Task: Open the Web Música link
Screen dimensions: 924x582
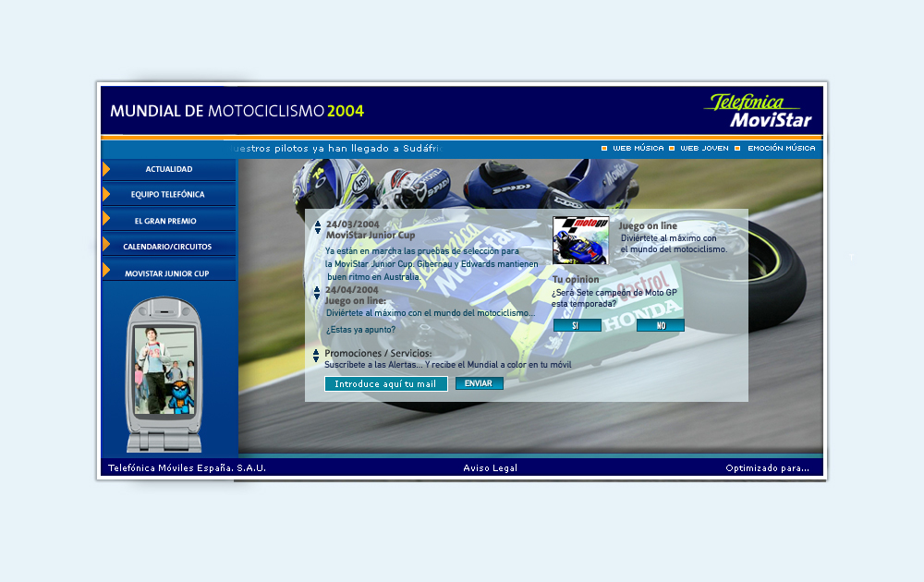Action: click(638, 149)
